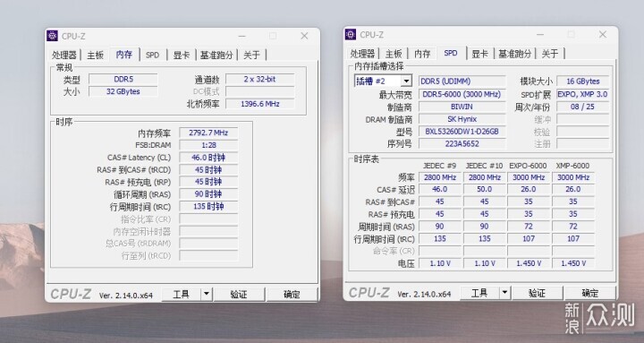Close the right CPU-Z SPD window
This screenshot has width=644, height=343.
pos(603,35)
